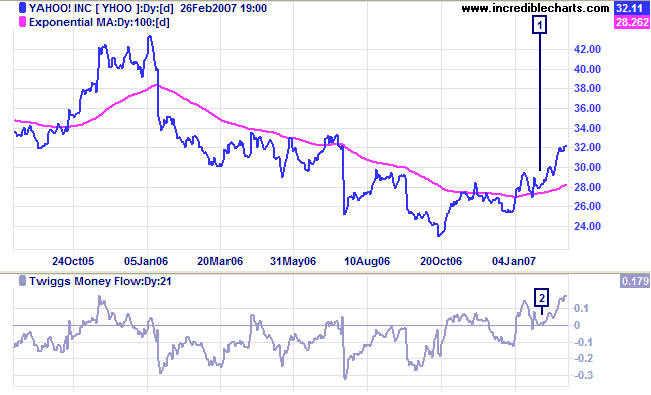Image resolution: width=651 pixels, height=395 pixels.
Task: Click the 40.00 price axis label
Action: point(587,69)
